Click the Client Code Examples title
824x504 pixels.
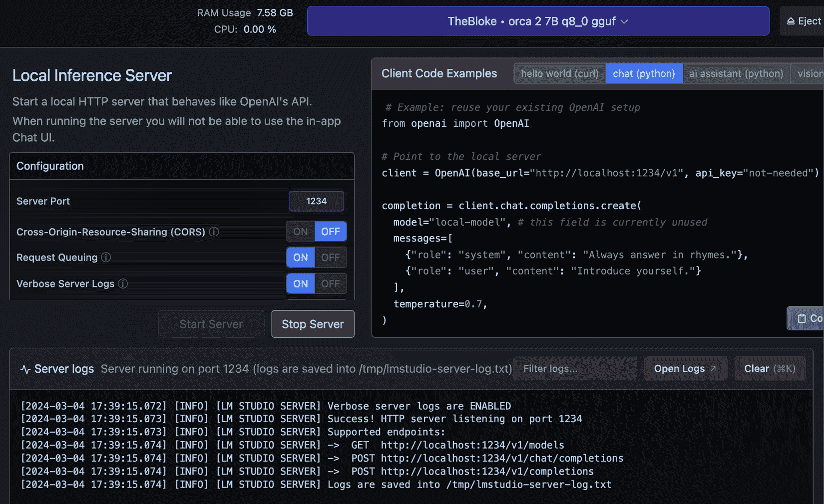(439, 73)
